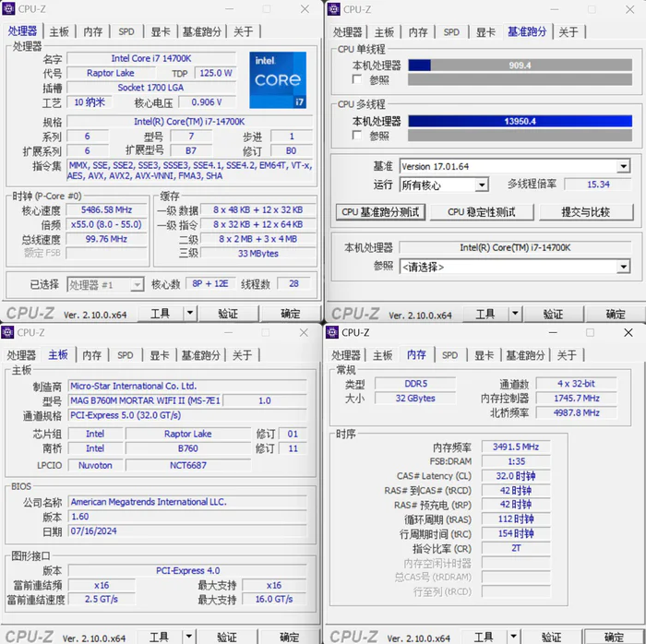Click CPU-Z app icon in mainboard window title bar
This screenshot has width=646, height=644.
7,332
